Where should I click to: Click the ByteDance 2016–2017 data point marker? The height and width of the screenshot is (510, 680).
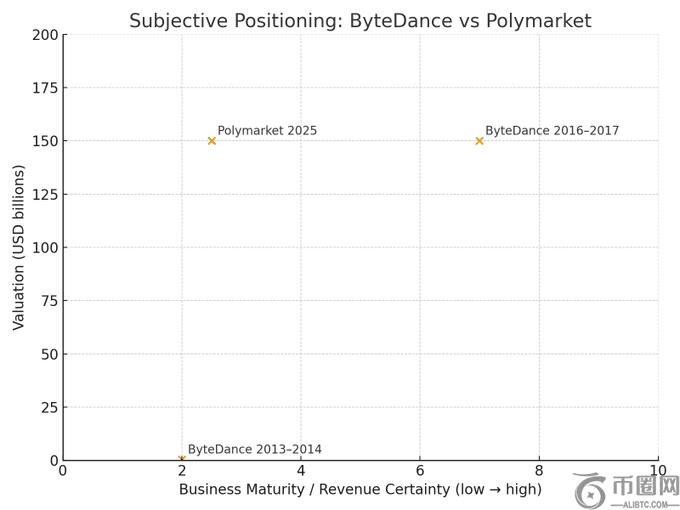click(x=479, y=141)
